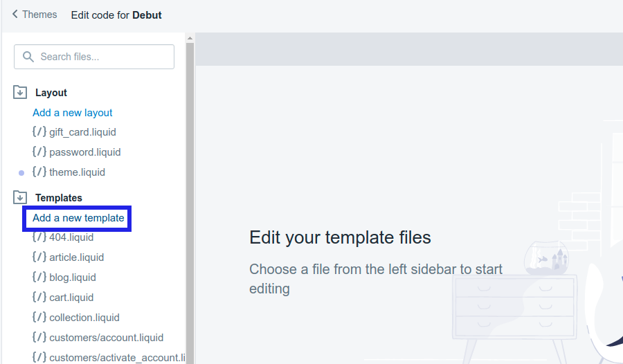623x364 pixels.
Task: Click Add a new template link
Action: point(78,218)
